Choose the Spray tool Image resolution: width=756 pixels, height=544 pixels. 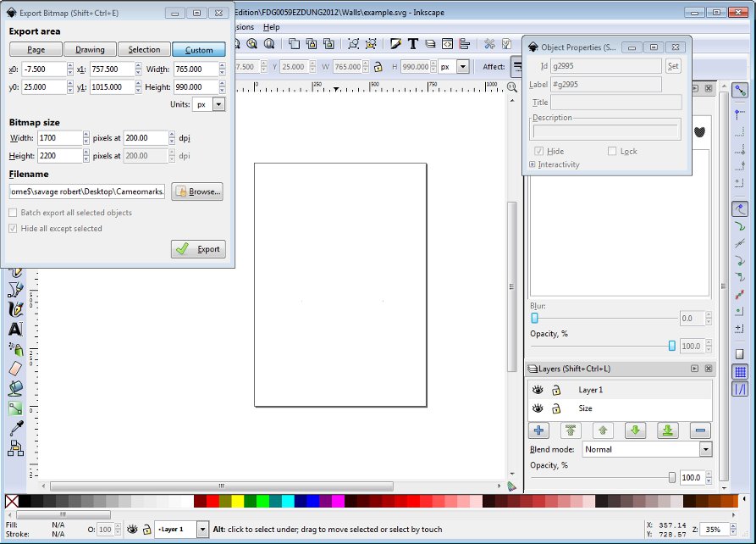[15, 348]
